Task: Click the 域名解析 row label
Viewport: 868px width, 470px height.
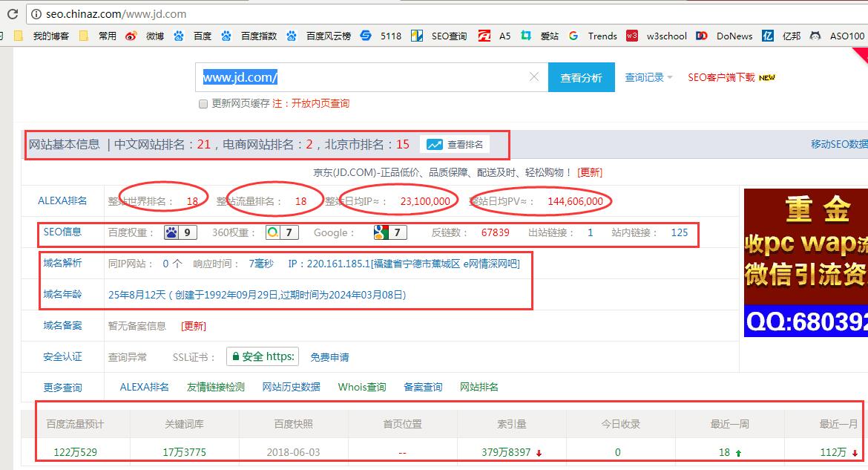Action: 62,264
